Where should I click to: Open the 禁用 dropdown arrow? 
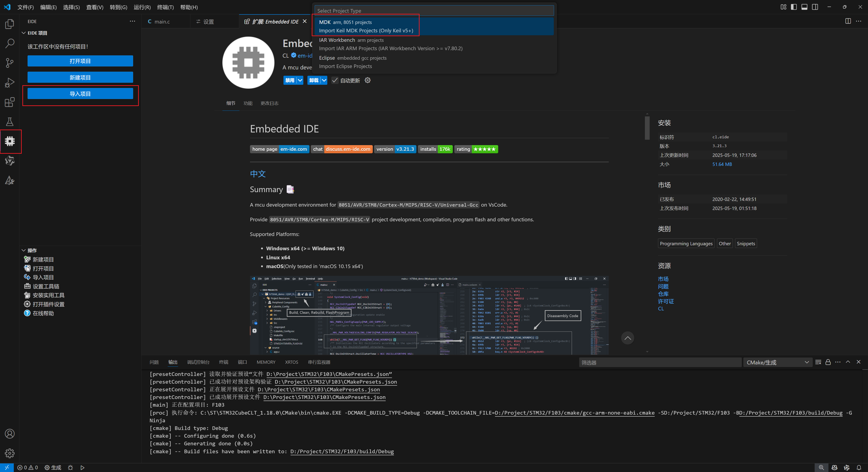click(x=300, y=80)
